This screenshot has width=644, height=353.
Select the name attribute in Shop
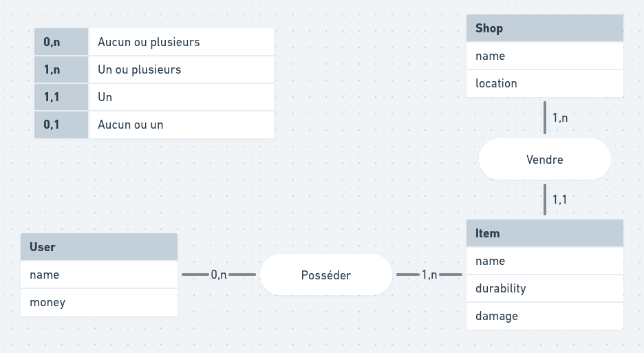pos(545,56)
